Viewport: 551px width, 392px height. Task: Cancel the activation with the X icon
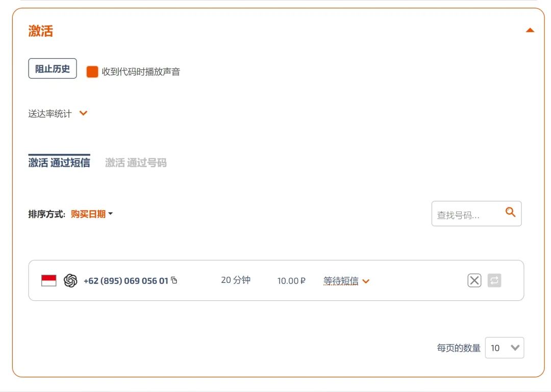pyautogui.click(x=474, y=280)
